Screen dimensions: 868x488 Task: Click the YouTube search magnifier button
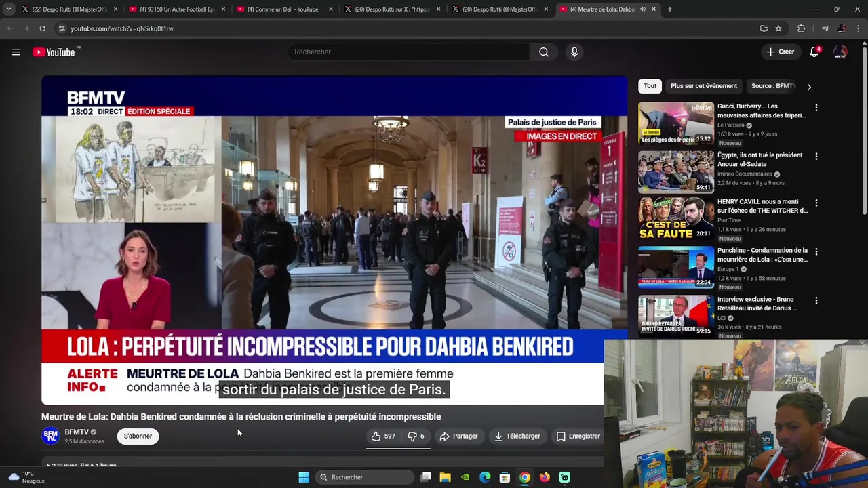coord(544,52)
